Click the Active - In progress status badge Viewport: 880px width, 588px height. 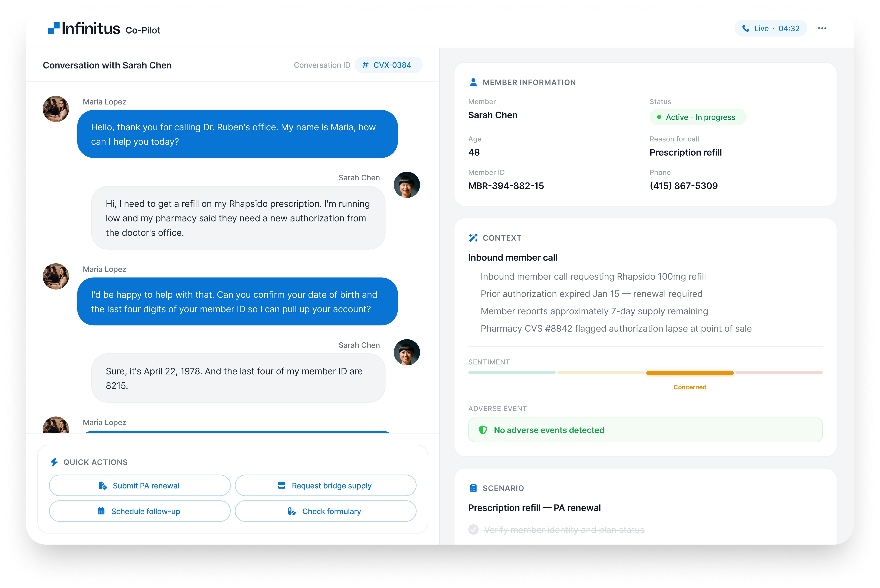[698, 117]
